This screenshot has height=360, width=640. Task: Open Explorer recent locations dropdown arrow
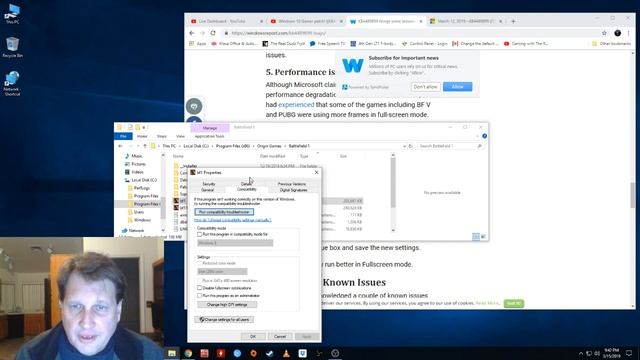tap(137, 146)
